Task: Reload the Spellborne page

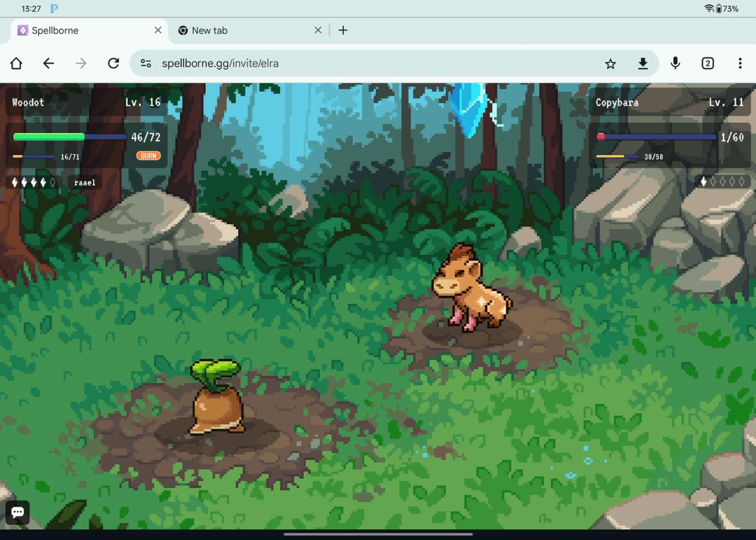Action: click(113, 63)
